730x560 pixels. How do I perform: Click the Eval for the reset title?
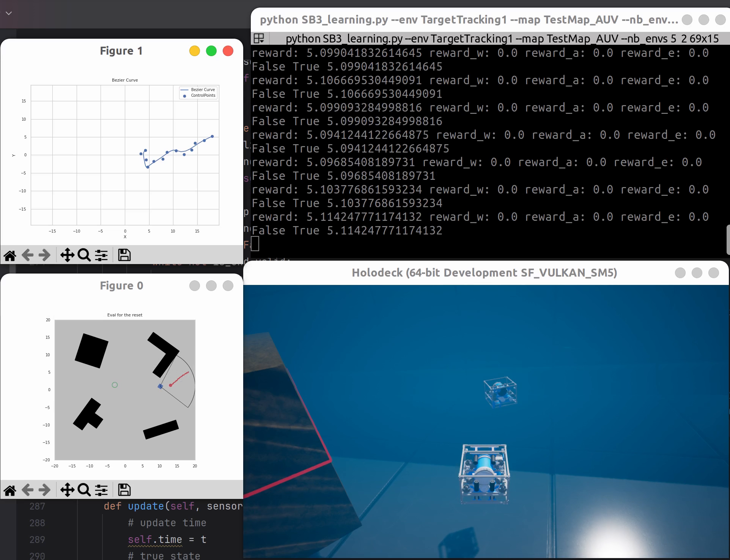[125, 315]
